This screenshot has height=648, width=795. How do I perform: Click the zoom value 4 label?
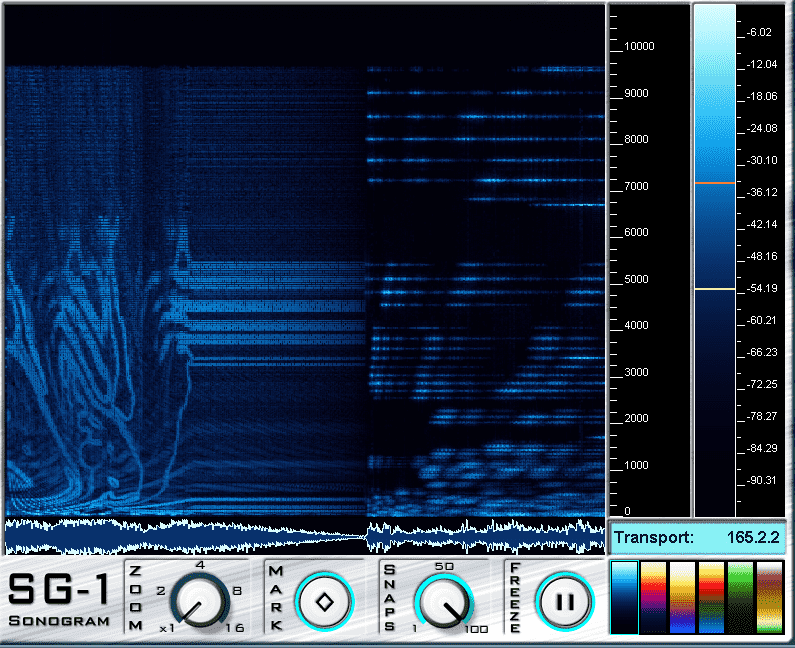(x=200, y=565)
